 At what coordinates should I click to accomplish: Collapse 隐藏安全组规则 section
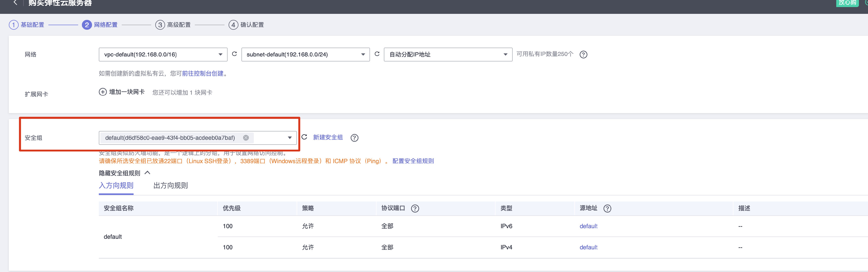coord(124,173)
